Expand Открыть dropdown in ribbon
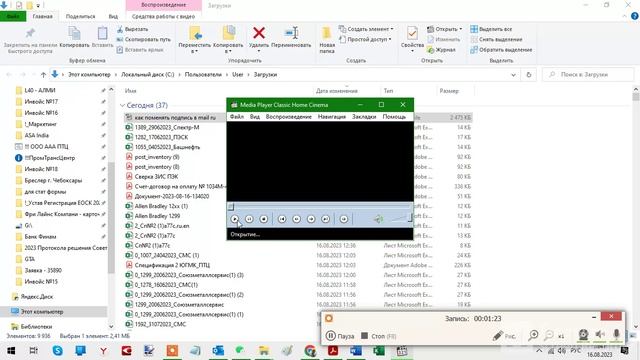This screenshot has height=360, width=640. pyautogui.click(x=444, y=29)
